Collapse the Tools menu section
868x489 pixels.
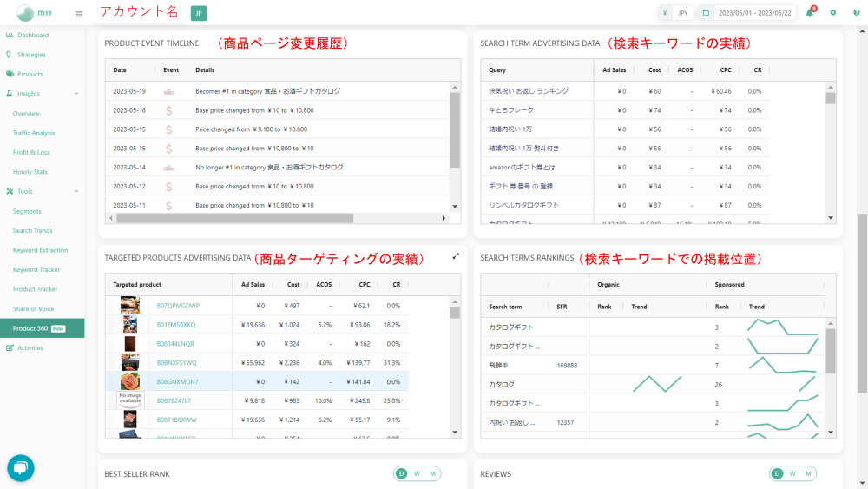tap(76, 191)
